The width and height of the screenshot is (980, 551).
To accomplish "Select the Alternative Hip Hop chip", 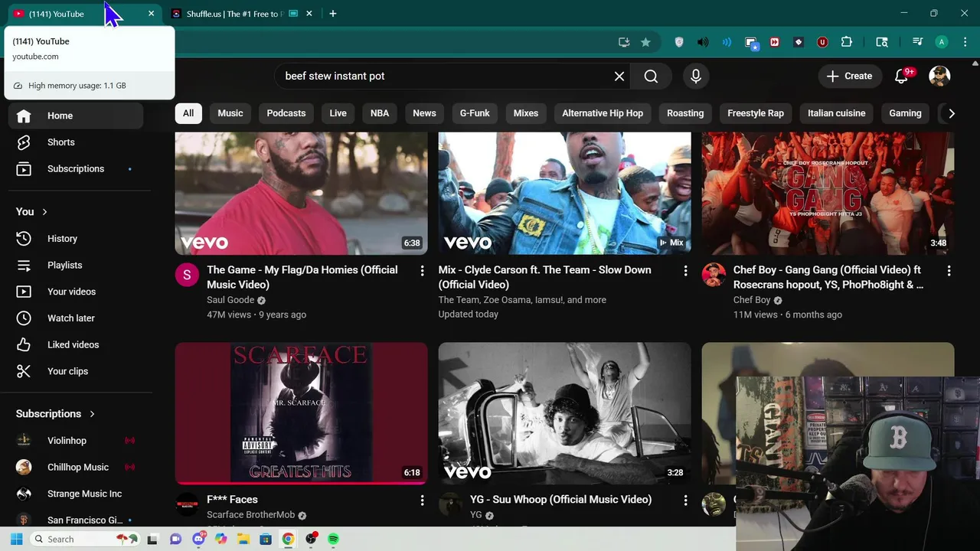I will 603,113.
